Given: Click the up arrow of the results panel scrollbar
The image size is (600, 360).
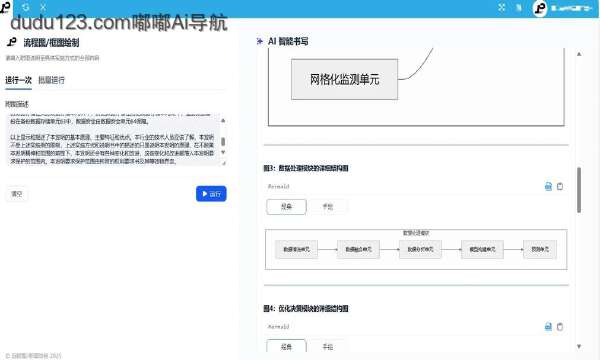Looking at the screenshot, I should [579, 54].
